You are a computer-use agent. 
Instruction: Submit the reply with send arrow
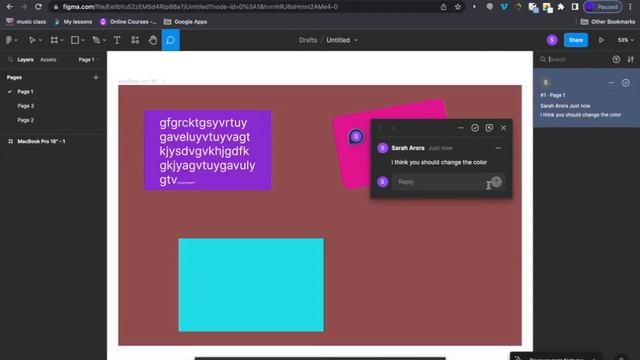coord(496,182)
